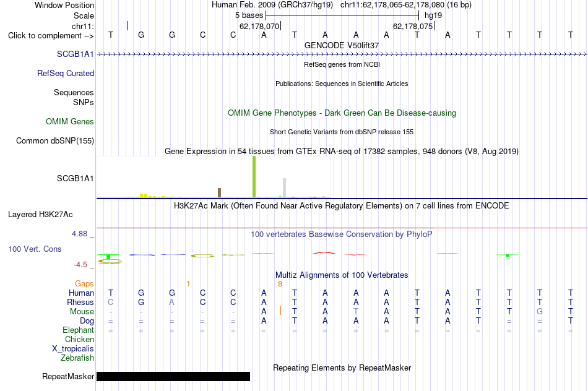Click 'Publications: Sequences in Scientific Articles' title

pos(342,84)
